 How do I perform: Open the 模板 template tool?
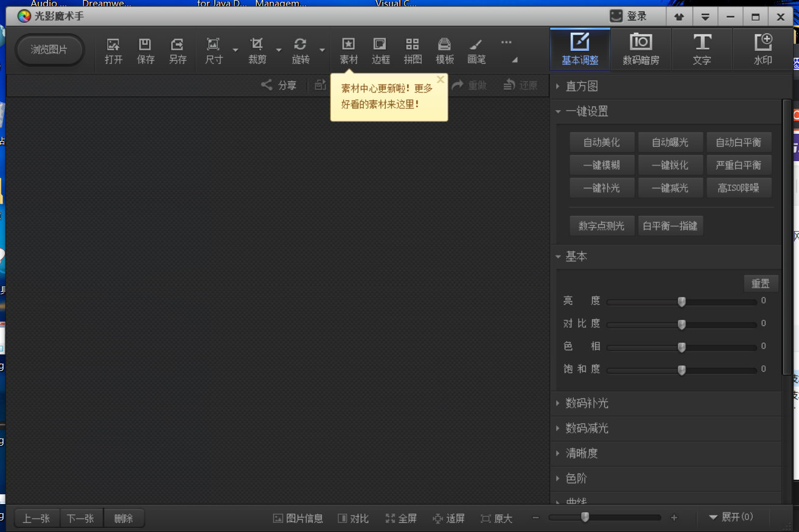[x=444, y=51]
